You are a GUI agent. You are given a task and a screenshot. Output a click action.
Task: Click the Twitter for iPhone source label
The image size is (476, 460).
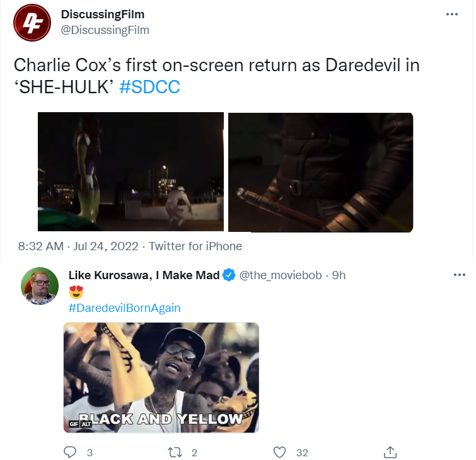click(x=195, y=246)
